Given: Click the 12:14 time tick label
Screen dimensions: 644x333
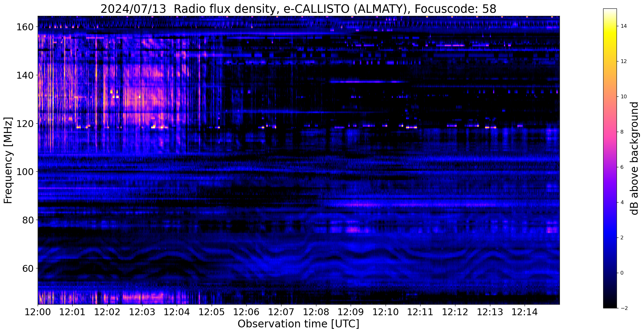Looking at the screenshot, I should coord(525,312).
